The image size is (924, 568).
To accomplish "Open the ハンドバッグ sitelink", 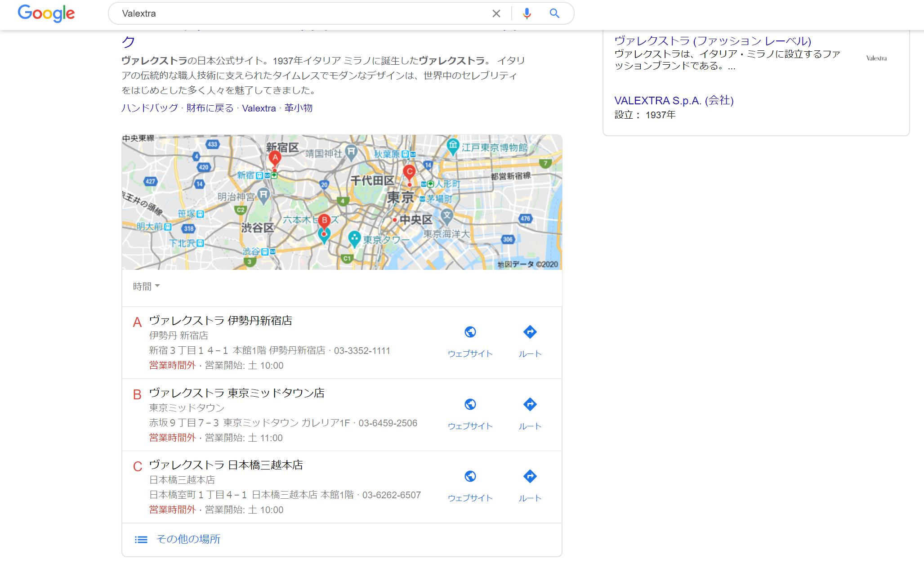I will pos(150,108).
